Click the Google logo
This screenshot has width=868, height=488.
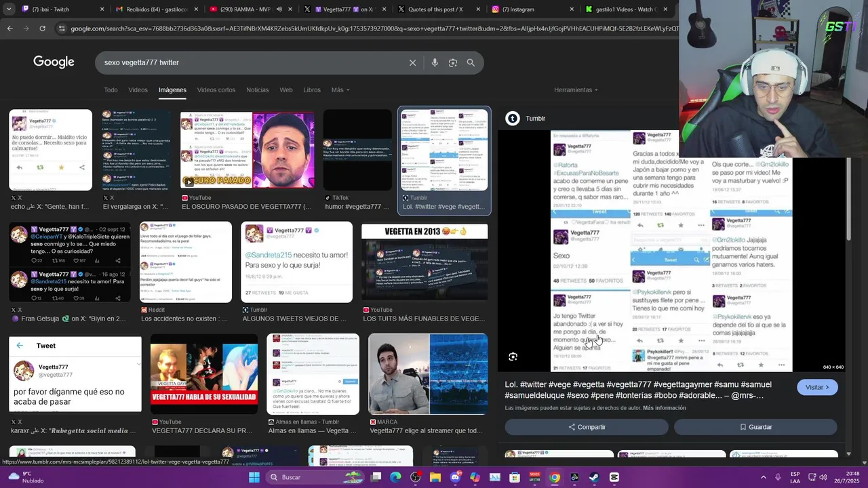point(54,62)
